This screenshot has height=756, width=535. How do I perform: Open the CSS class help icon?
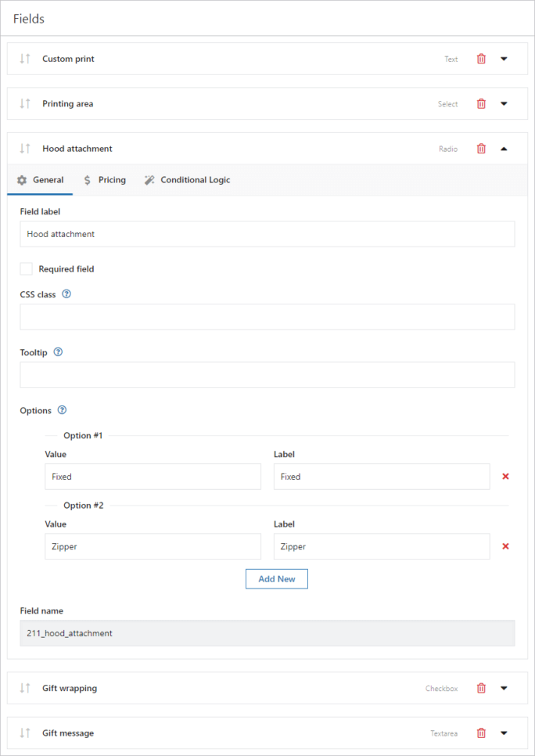point(66,294)
